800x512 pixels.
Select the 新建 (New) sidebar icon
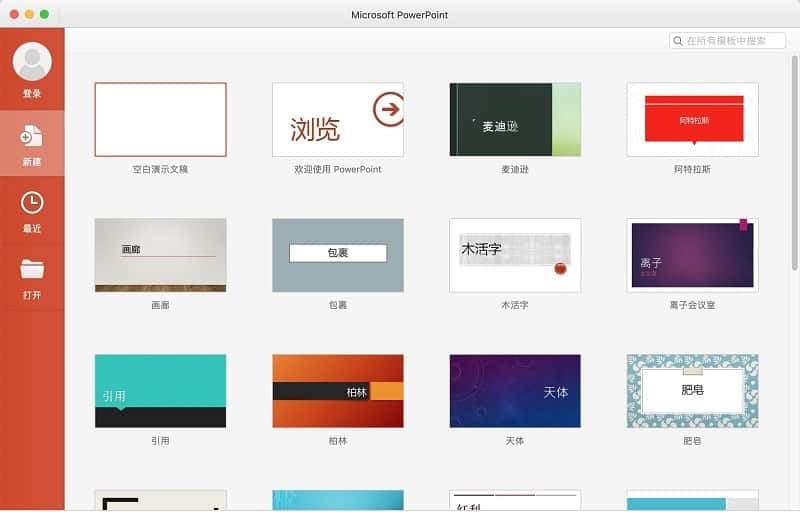coord(32,137)
